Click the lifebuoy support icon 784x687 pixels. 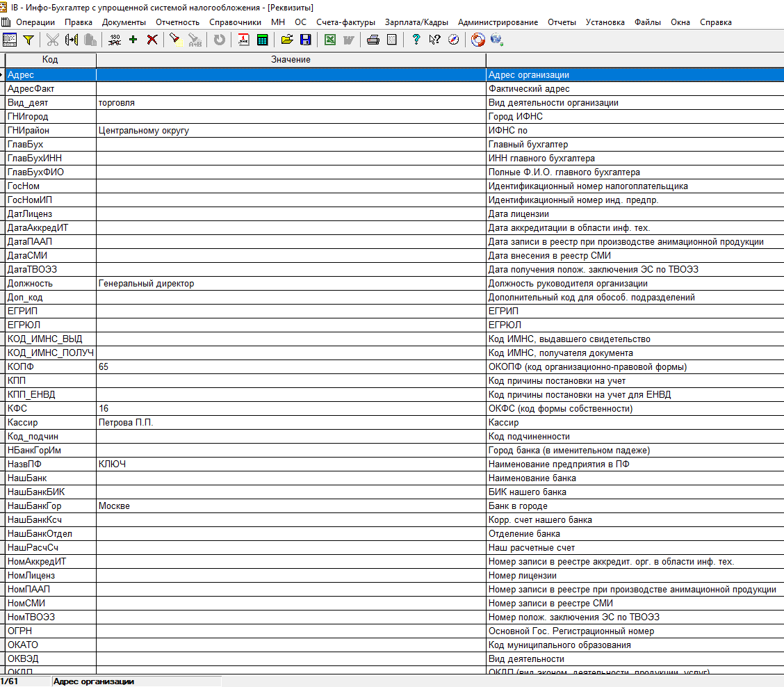[478, 40]
